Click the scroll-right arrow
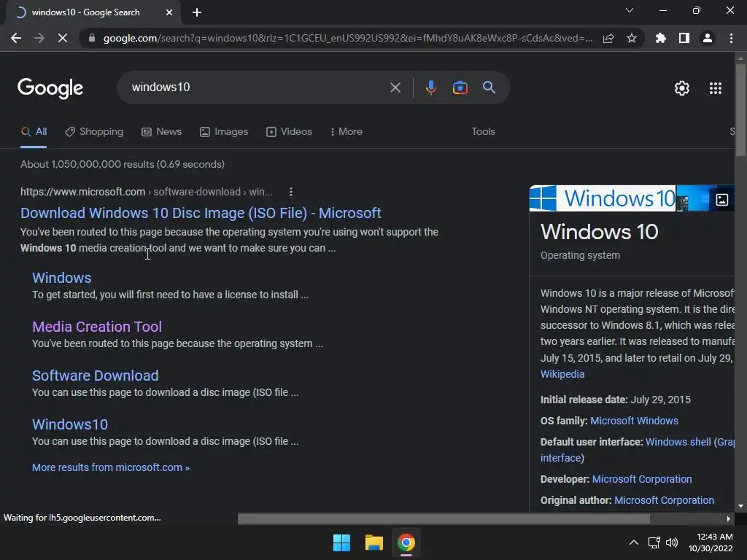This screenshot has width=747, height=560. [729, 518]
